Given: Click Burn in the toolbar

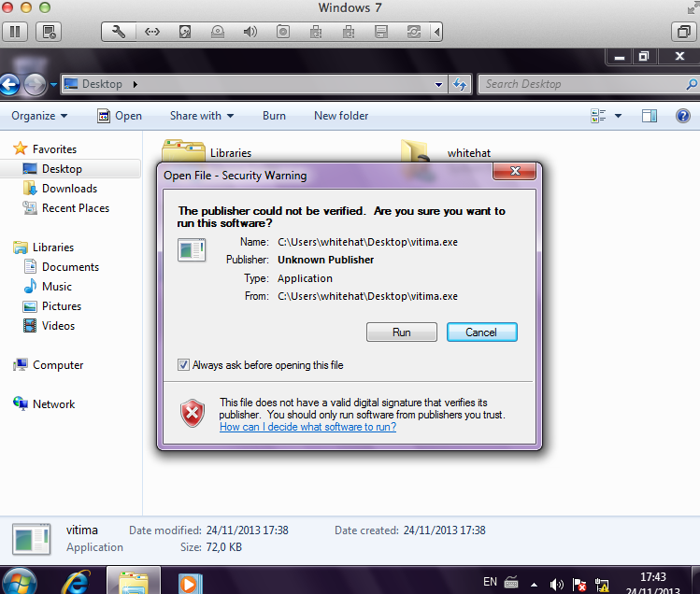Looking at the screenshot, I should pyautogui.click(x=274, y=116).
